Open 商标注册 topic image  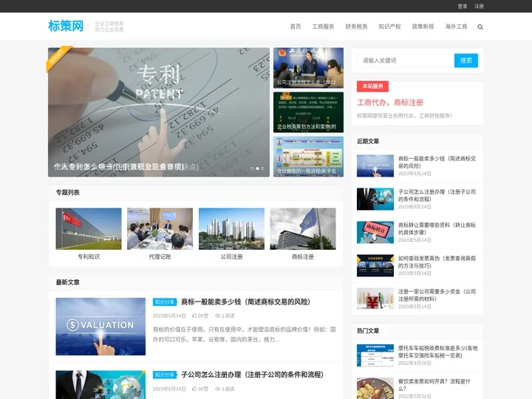point(303,228)
